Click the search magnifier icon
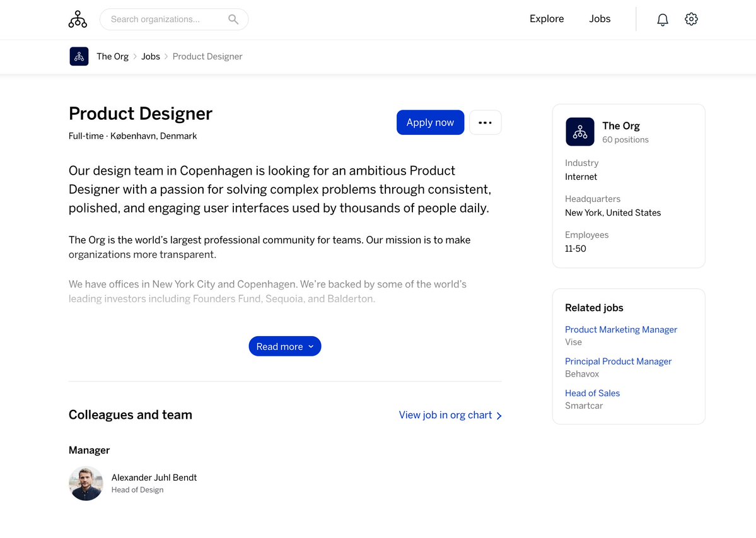Screen dimensions: 756x538 point(233,20)
